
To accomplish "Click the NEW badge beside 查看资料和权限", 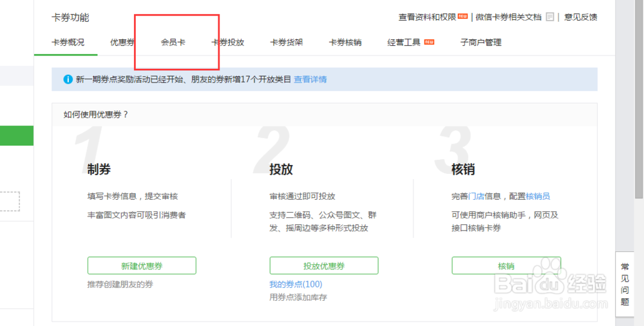I will (x=463, y=17).
